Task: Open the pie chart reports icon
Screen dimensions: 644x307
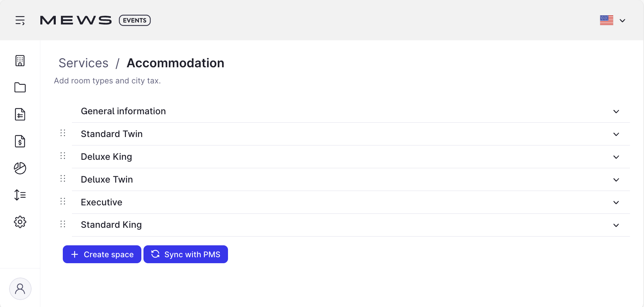Action: pyautogui.click(x=20, y=168)
